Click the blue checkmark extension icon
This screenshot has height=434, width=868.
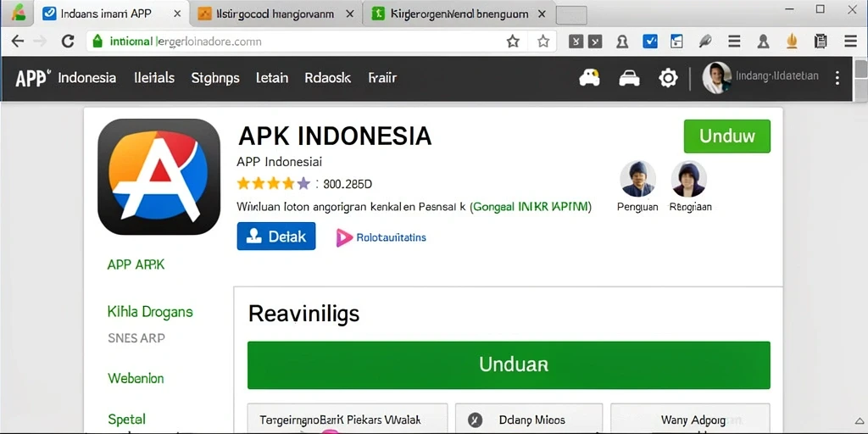coord(650,41)
